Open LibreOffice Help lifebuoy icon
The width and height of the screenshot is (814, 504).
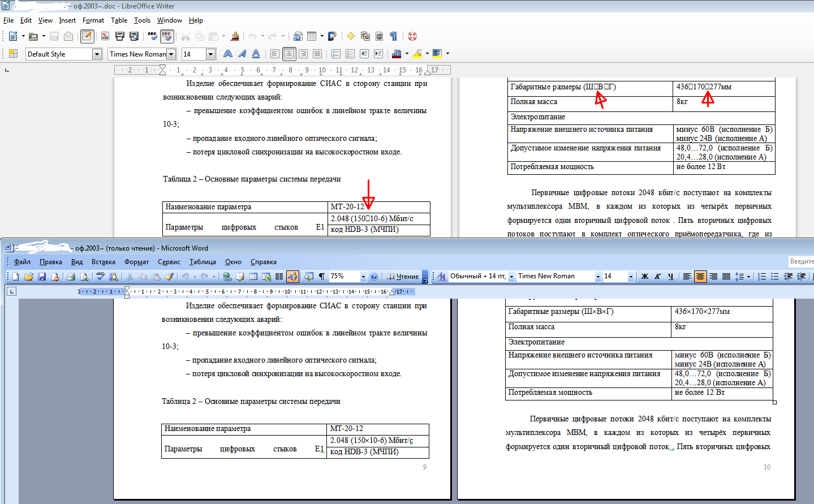(x=412, y=36)
